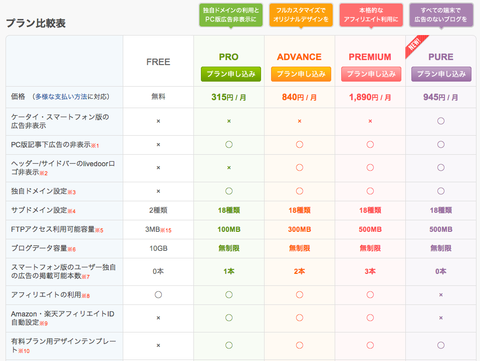The height and width of the screenshot is (361, 480).
Task: Apply for the ADVANCE plan
Action: 301,74
